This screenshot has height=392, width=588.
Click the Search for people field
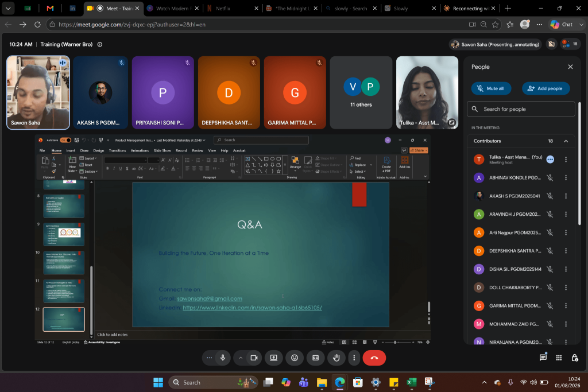coord(521,109)
